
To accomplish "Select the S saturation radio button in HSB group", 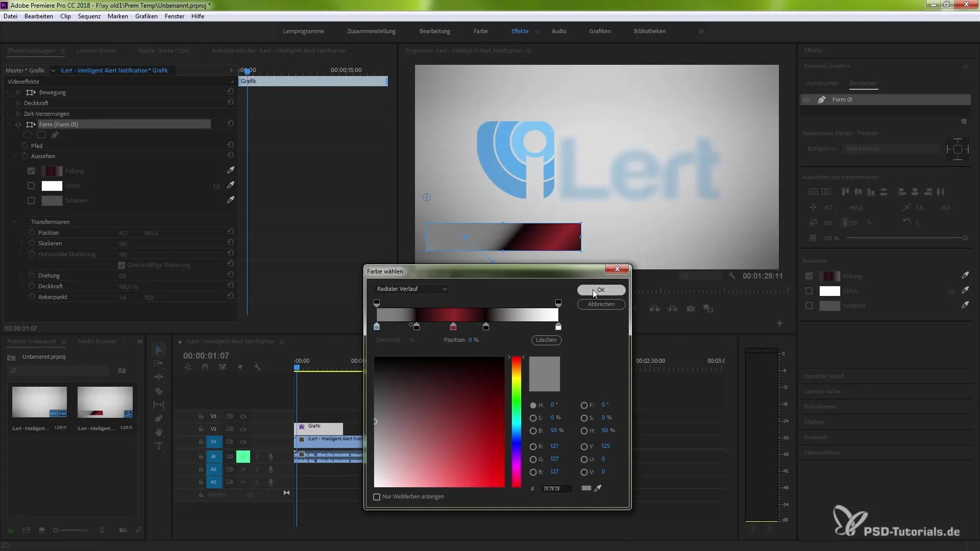I will pos(533,418).
